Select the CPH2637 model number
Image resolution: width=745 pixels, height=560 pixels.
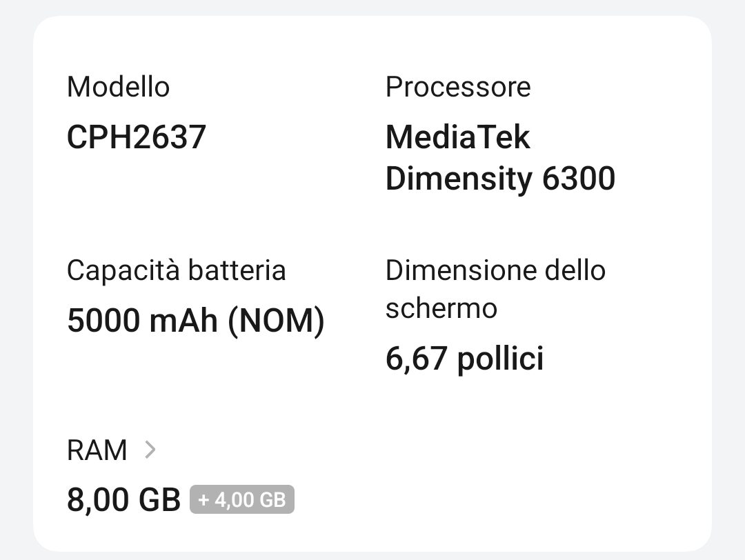point(137,137)
